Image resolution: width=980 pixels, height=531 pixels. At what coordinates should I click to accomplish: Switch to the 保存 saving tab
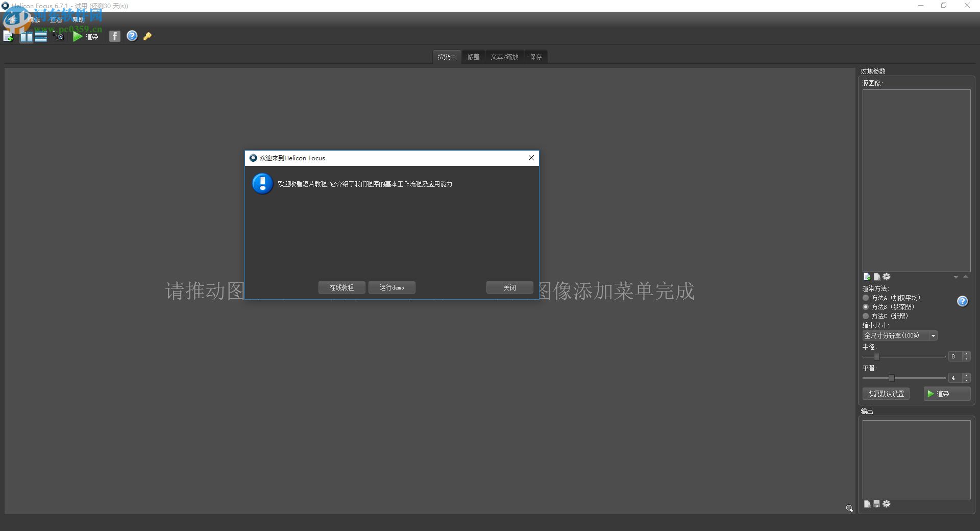coord(536,57)
